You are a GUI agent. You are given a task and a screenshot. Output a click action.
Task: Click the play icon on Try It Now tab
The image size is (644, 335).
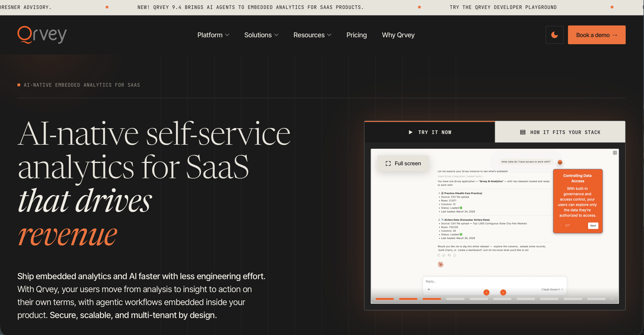coord(411,132)
